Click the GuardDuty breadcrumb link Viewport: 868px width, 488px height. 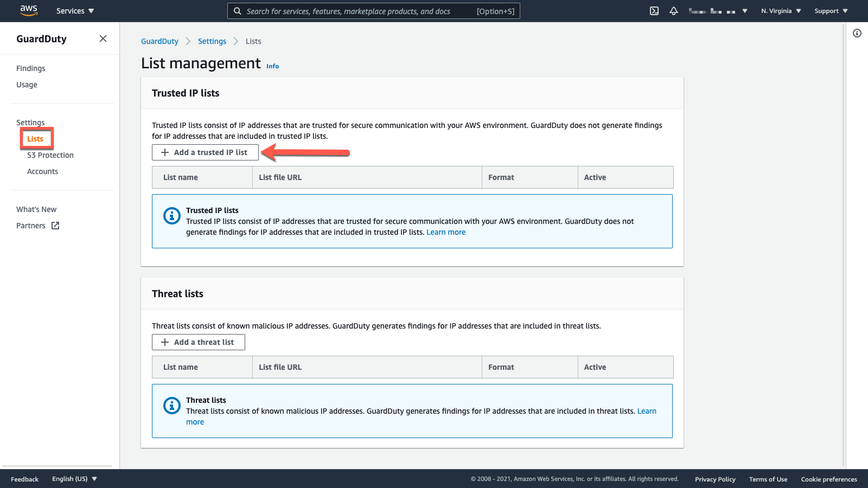[x=159, y=41]
